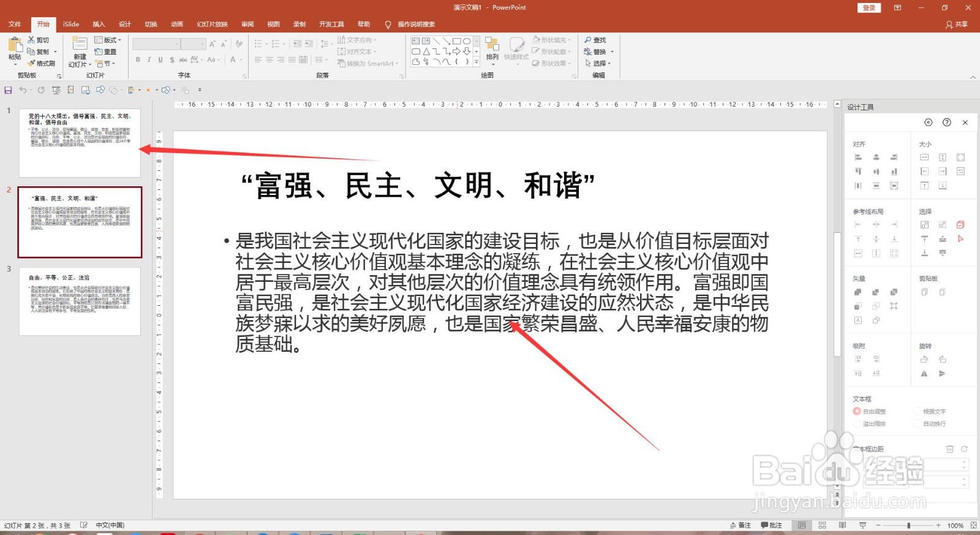This screenshot has height=535, width=980.
Task: Click zoom out minus button
Action: coord(878,525)
